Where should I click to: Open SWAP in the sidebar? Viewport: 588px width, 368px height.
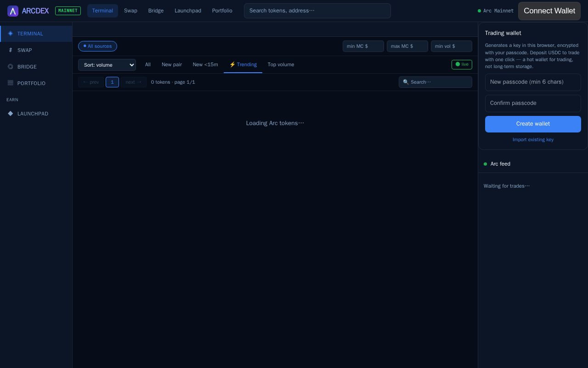point(36,50)
